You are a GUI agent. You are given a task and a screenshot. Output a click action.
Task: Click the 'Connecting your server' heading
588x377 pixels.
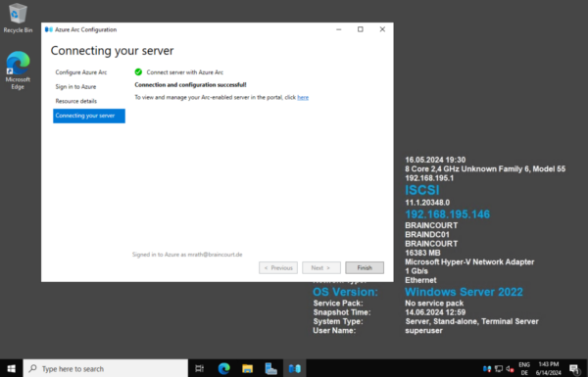tap(112, 51)
